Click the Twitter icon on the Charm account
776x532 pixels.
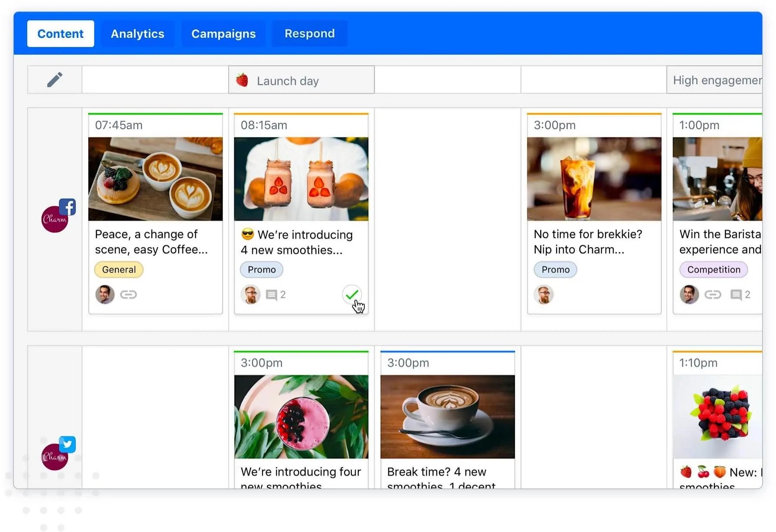pos(68,445)
